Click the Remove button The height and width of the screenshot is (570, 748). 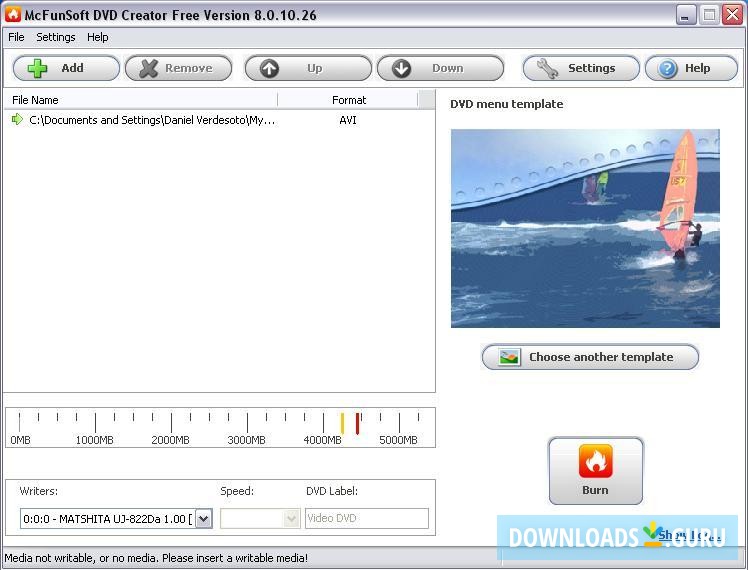click(x=178, y=68)
